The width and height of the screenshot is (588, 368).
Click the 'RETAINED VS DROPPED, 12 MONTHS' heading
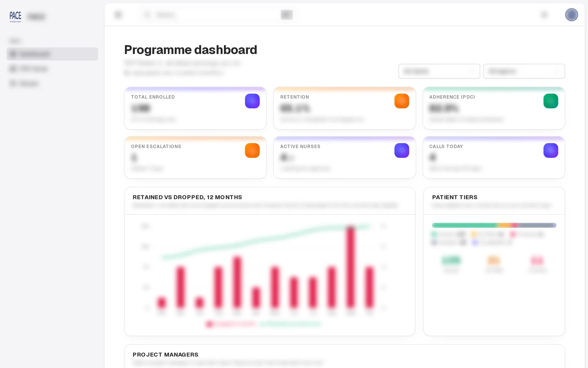pos(187,197)
